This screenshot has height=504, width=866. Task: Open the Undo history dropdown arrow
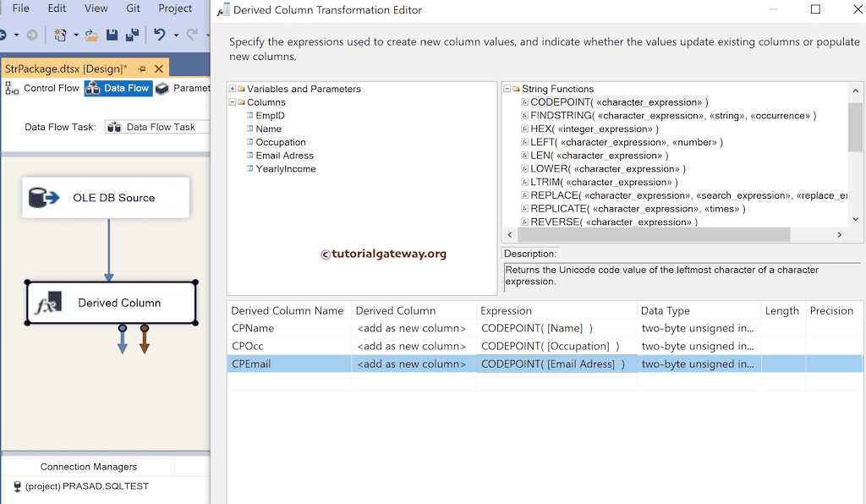(174, 36)
